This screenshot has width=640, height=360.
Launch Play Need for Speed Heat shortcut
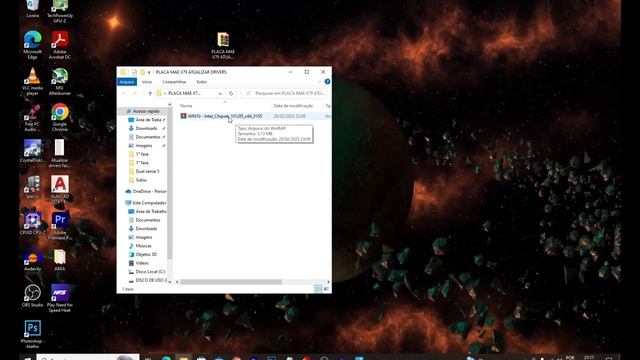[x=60, y=298]
